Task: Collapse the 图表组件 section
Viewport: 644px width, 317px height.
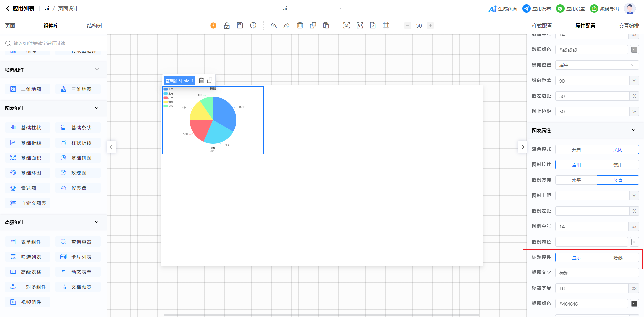Action: [x=97, y=108]
